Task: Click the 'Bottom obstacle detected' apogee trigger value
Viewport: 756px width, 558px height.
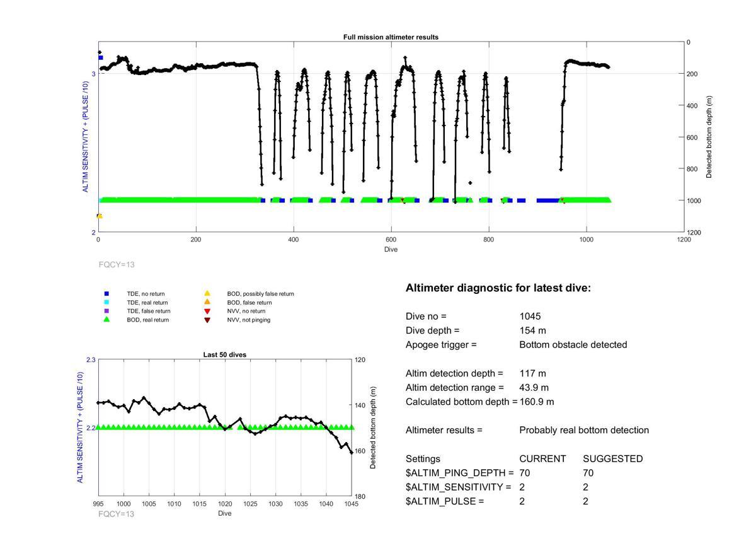Action: coord(573,345)
